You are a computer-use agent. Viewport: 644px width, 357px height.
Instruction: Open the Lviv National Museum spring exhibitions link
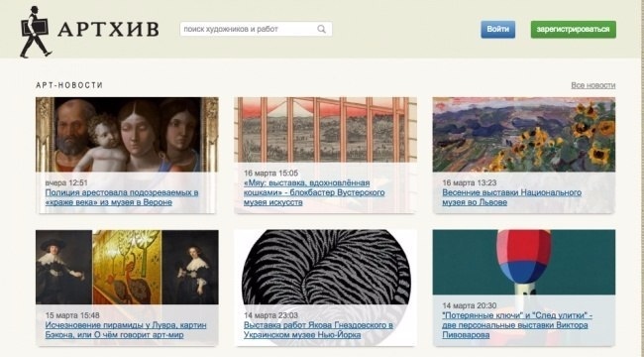point(512,197)
